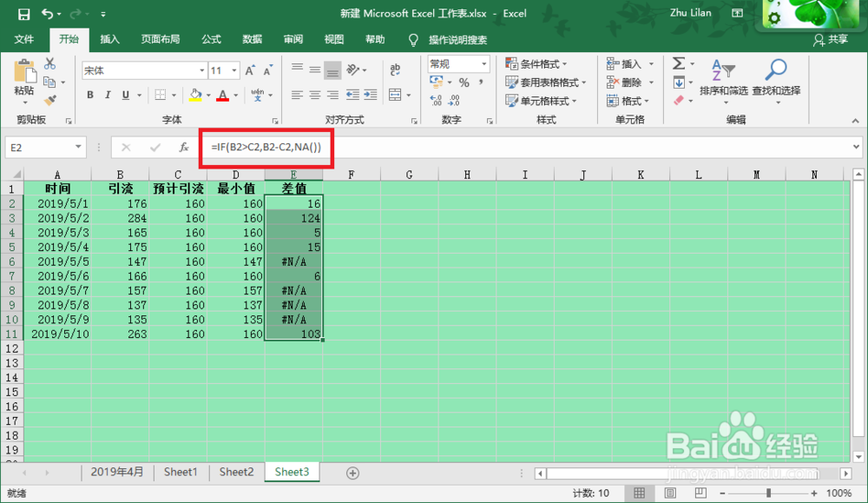
Task: Decrease font size with smaller A
Action: 268,70
